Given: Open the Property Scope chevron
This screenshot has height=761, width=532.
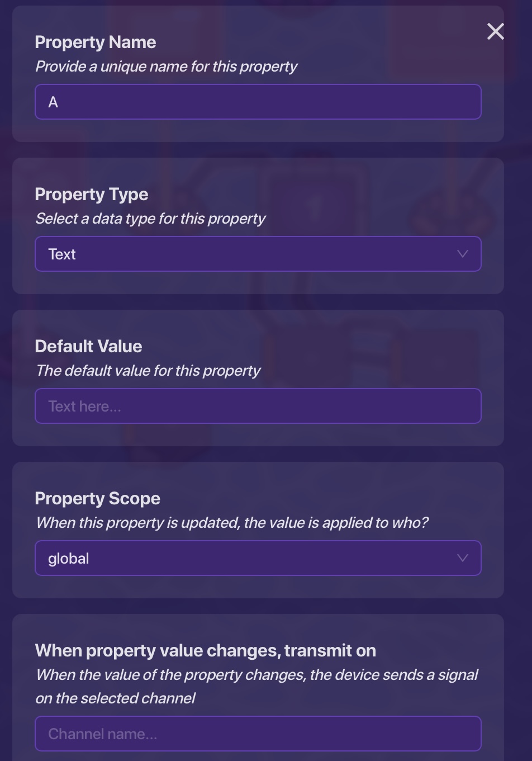Looking at the screenshot, I should [462, 558].
